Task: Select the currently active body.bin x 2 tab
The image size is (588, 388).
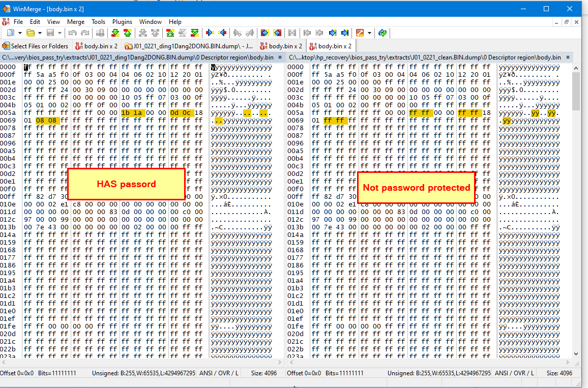Action: (331, 46)
